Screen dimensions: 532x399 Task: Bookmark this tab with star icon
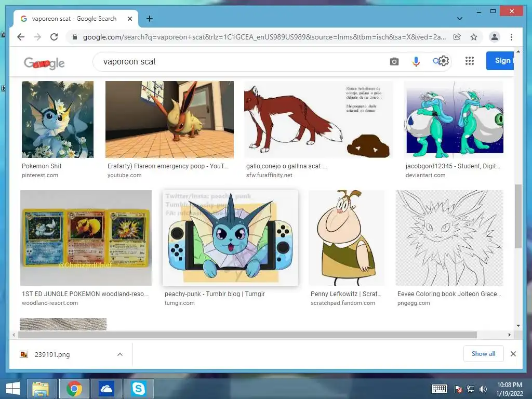pos(474,37)
